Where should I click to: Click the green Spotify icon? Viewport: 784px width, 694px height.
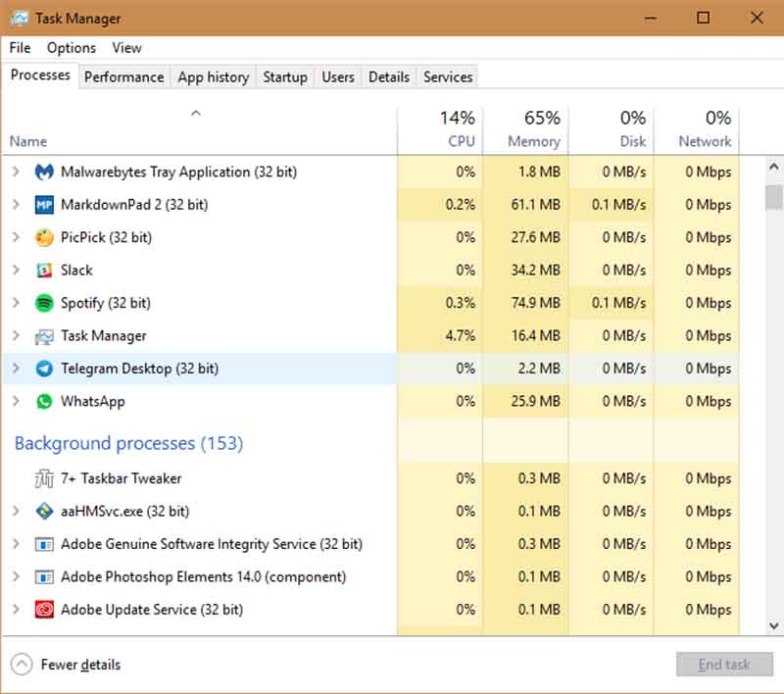[44, 303]
